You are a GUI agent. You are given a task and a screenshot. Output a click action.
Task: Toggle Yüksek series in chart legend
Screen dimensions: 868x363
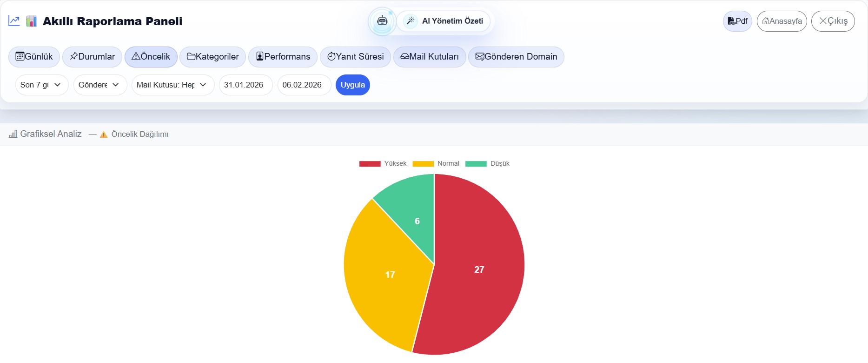383,163
